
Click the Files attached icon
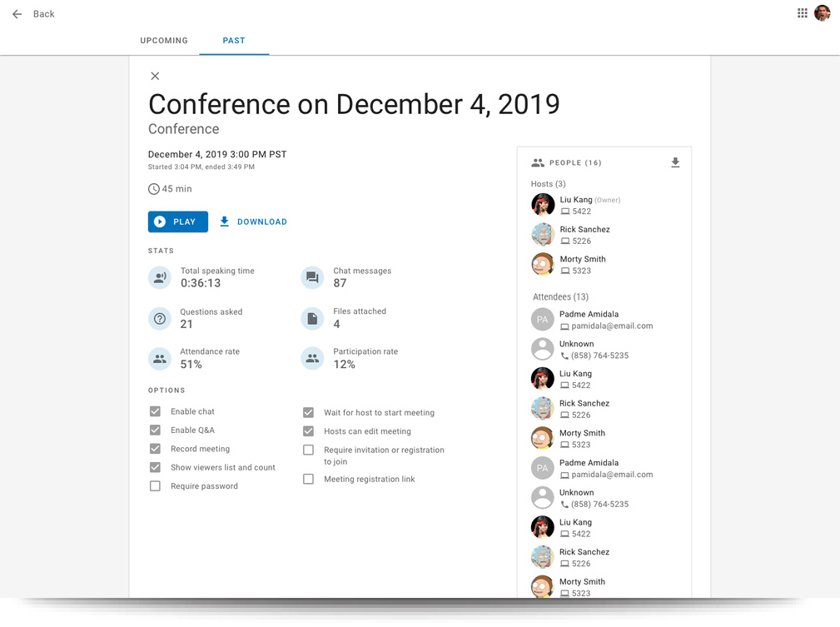[x=312, y=318]
